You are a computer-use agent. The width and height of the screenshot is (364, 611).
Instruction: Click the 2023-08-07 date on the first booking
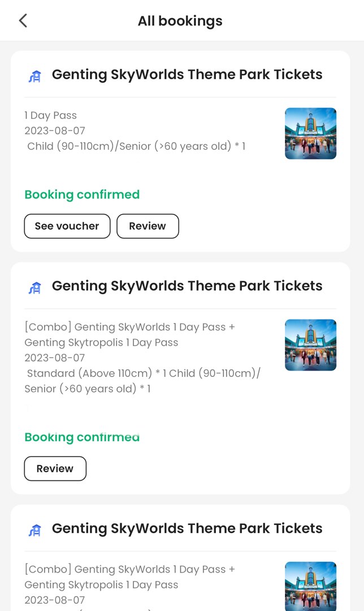tap(54, 131)
